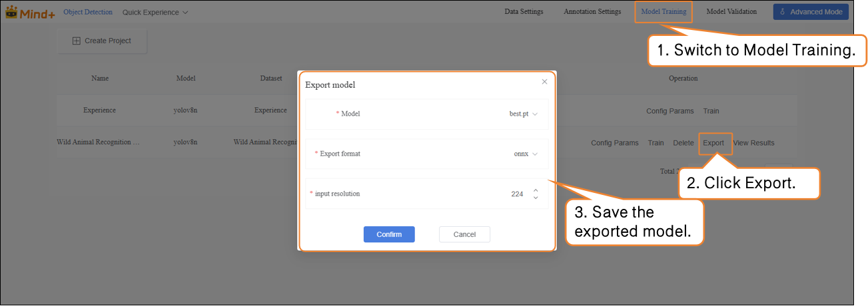The height and width of the screenshot is (306, 868).
Task: Click Delete in the Wild Animal row
Action: tap(683, 143)
